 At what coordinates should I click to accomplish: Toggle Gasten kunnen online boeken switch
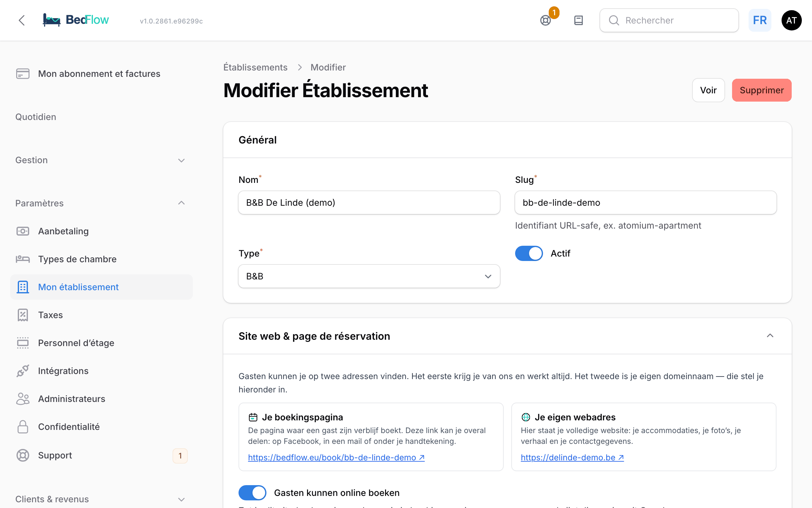pyautogui.click(x=252, y=493)
